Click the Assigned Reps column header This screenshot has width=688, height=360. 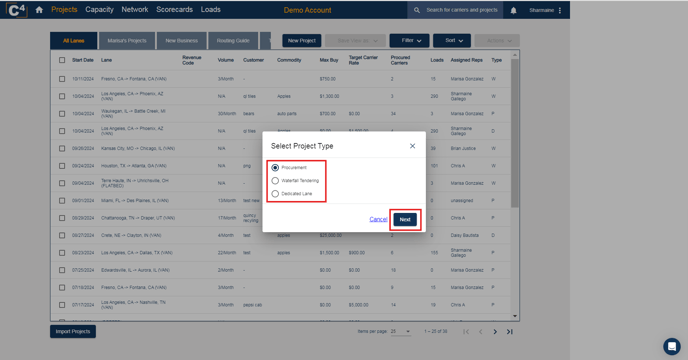[466, 60]
